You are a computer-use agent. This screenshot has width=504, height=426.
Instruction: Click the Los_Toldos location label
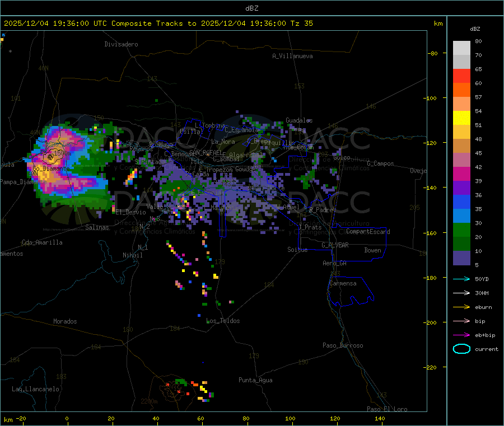[223, 321]
